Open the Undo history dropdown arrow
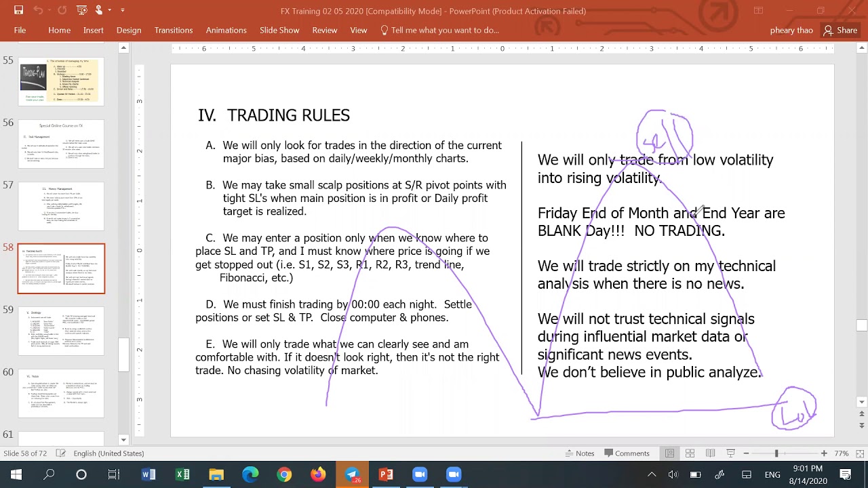Screen dimensions: 868x488 (x=50, y=10)
